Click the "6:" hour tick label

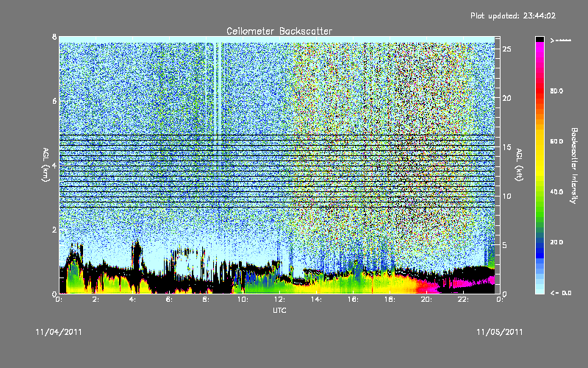pyautogui.click(x=169, y=300)
